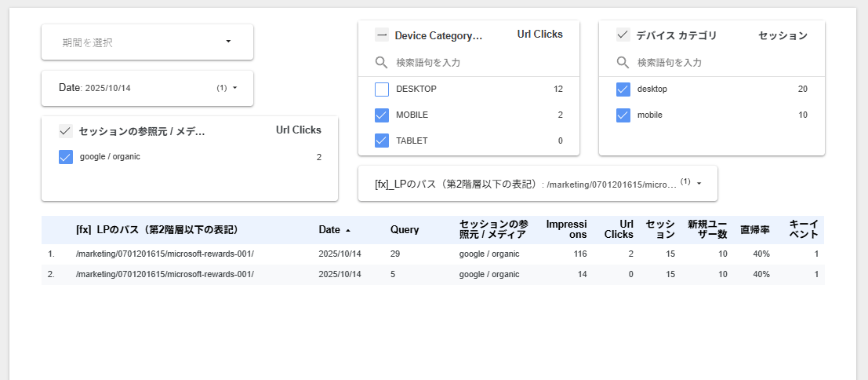Toggle select-all in デバイス カテゴリ header
This screenshot has width=868, height=380.
(x=623, y=35)
